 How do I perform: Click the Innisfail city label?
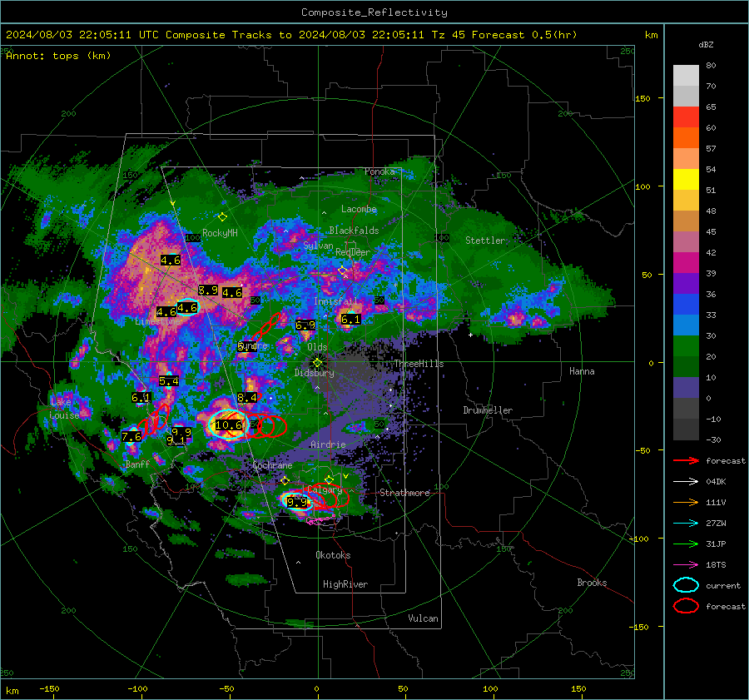click(335, 301)
